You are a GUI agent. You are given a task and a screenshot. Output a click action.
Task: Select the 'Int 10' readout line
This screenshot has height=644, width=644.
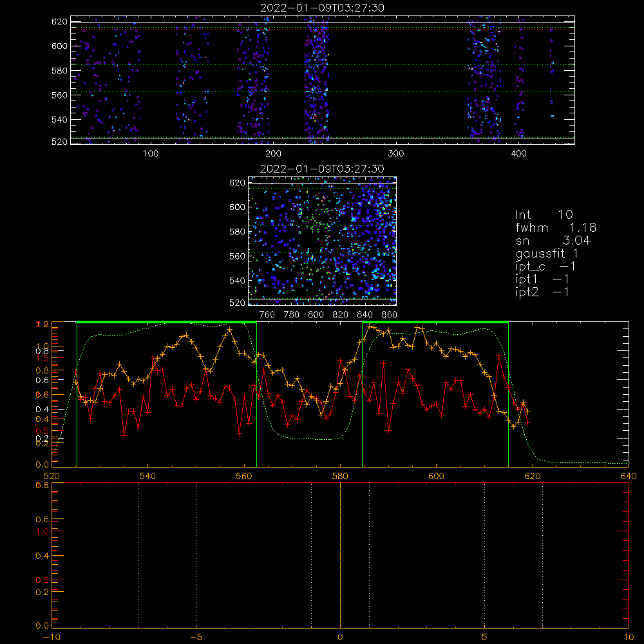pos(544,214)
